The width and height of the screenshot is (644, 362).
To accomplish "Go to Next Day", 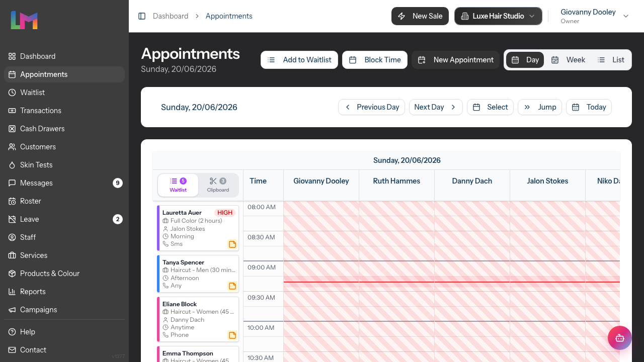I will tap(436, 107).
